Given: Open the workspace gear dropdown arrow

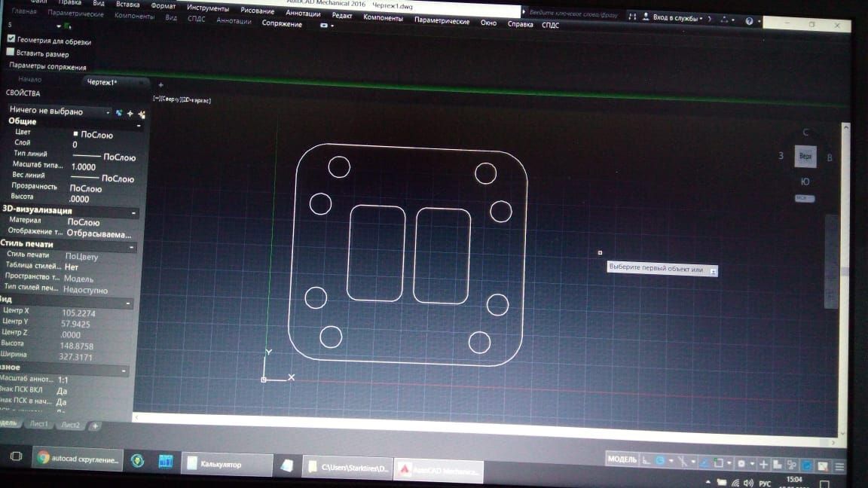Looking at the screenshot, I should click(x=752, y=464).
